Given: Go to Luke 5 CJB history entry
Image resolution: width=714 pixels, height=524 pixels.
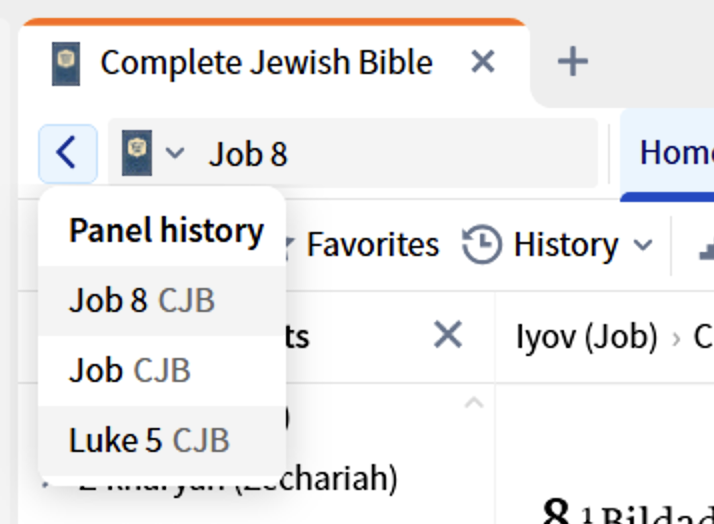Looking at the screenshot, I should [149, 440].
